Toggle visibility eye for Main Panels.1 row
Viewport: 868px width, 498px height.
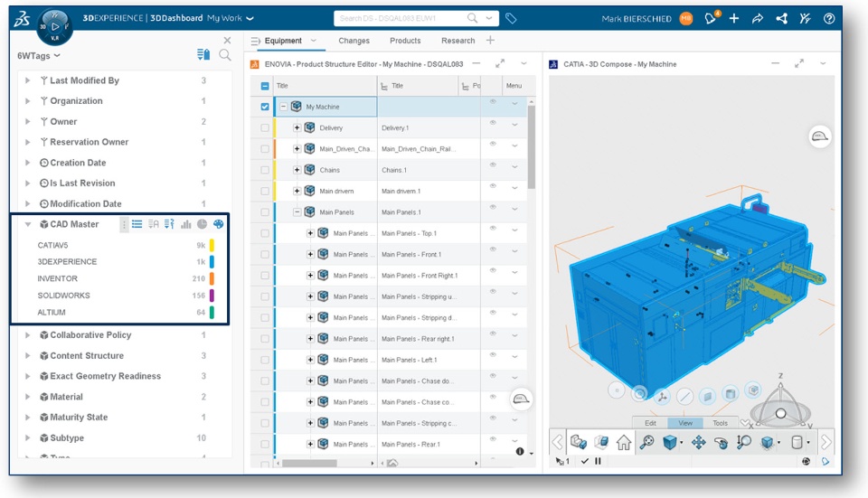[492, 207]
